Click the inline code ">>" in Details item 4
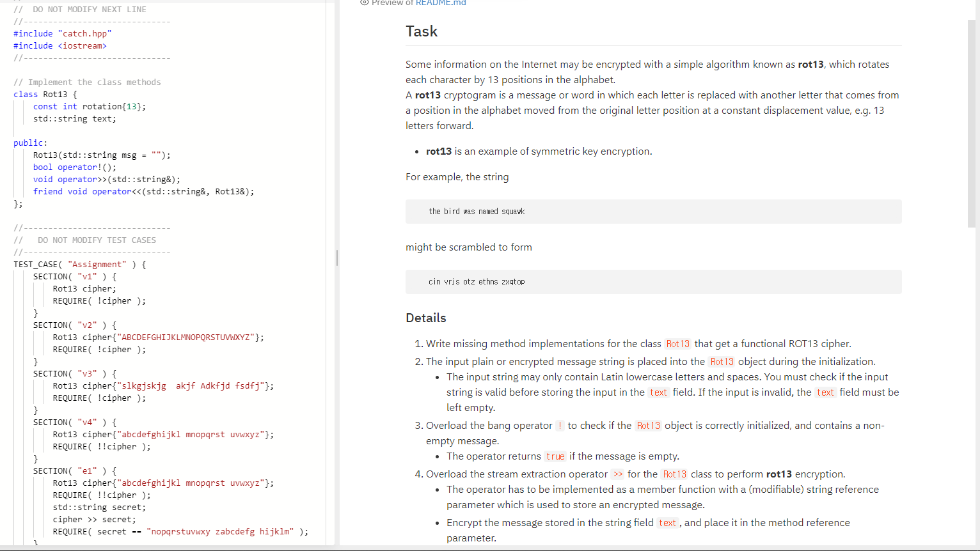 617,474
